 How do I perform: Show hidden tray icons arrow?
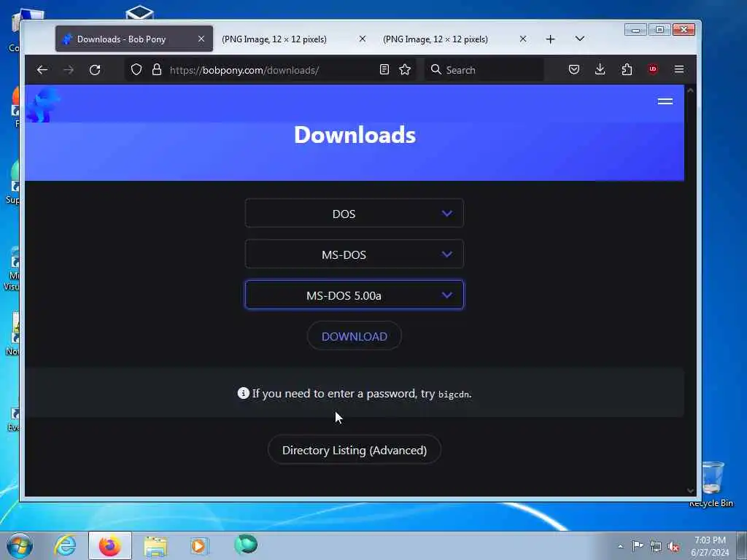(x=620, y=546)
